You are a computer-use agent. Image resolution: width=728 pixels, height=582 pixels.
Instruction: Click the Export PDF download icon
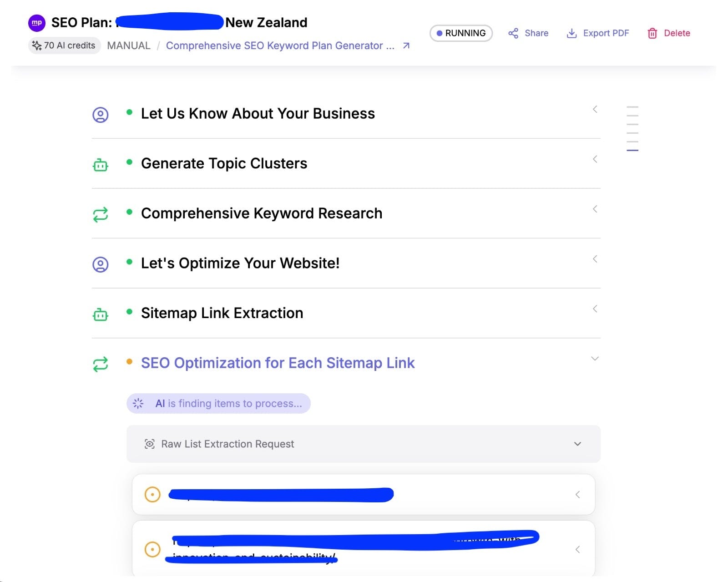571,33
